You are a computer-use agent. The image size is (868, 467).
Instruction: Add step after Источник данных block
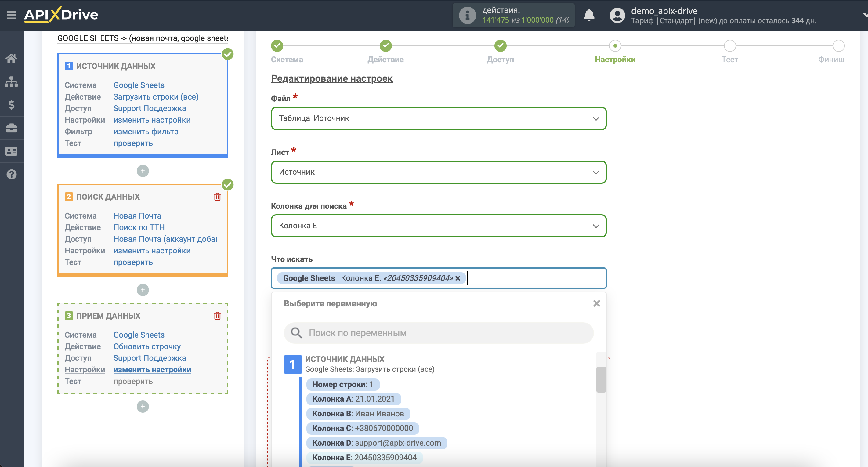click(143, 171)
